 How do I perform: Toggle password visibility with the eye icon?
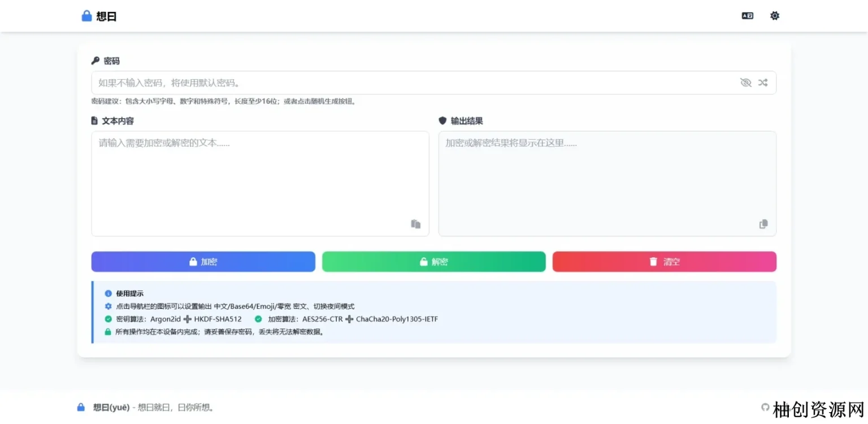tap(745, 83)
